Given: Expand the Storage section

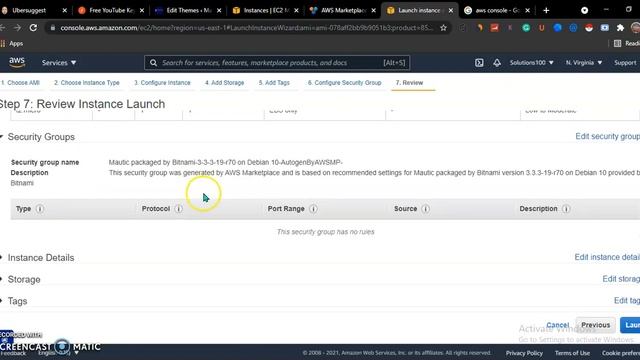Looking at the screenshot, I should 2,280.
